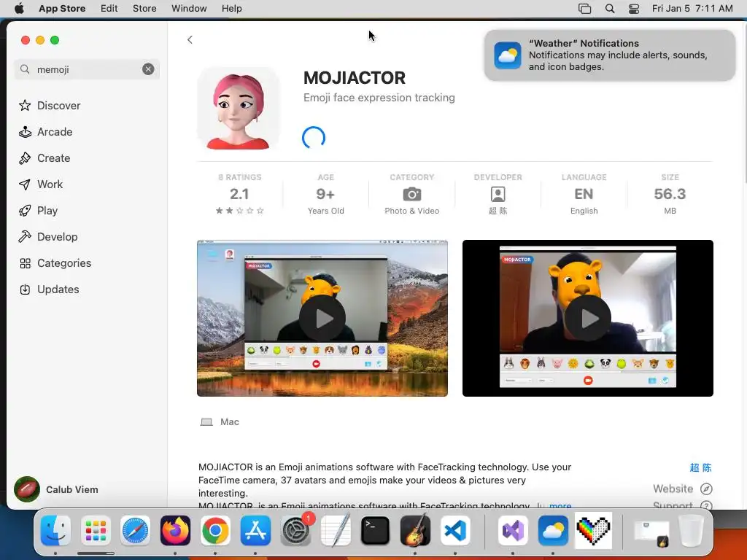Open TextEdit from the Dock

pyautogui.click(x=336, y=531)
